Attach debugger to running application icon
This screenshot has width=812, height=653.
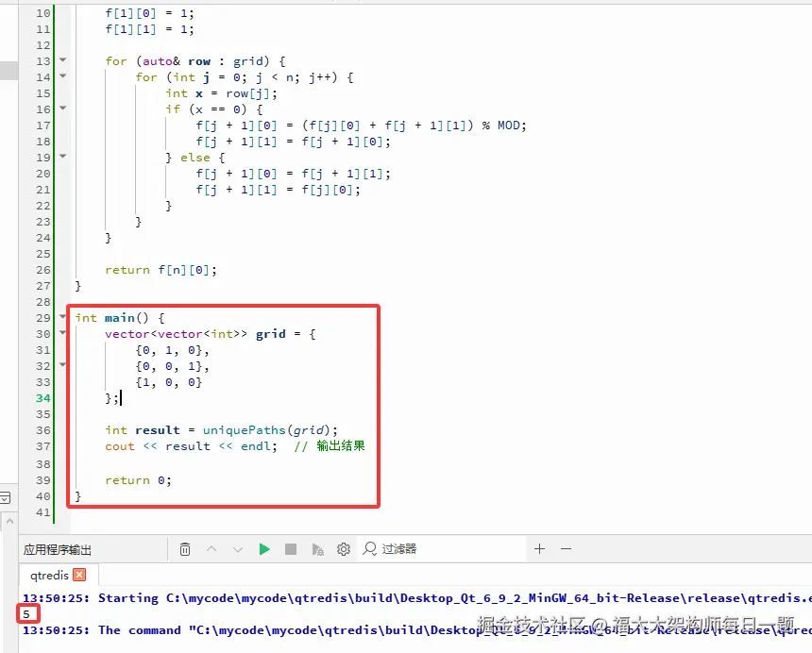coord(317,549)
